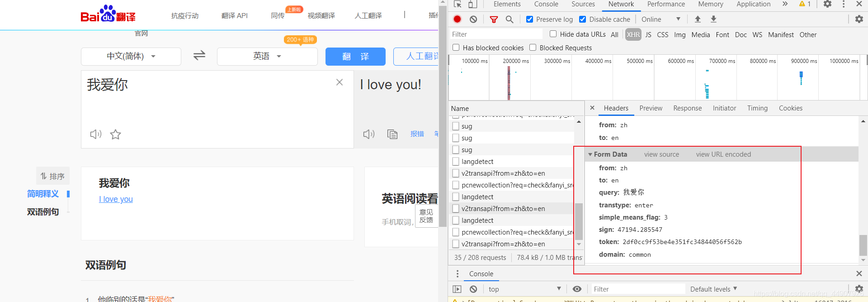The image size is (868, 302).
Task: Select JS filter type
Action: 648,34
